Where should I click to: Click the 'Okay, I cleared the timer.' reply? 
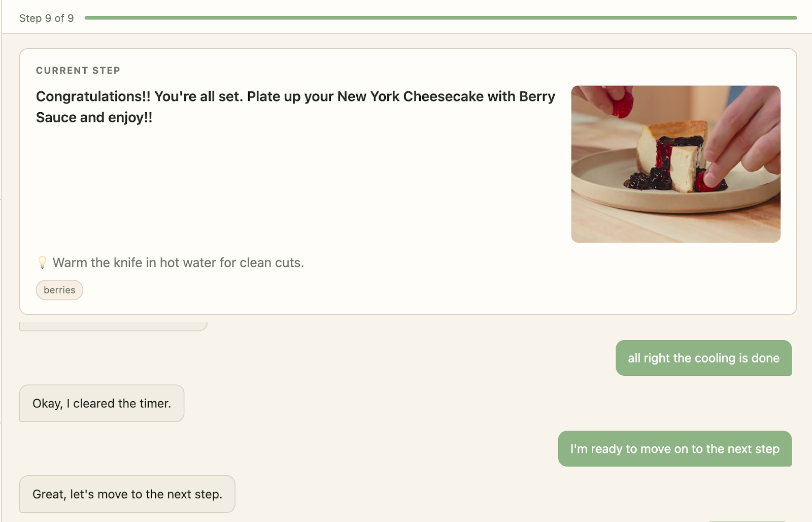point(101,403)
